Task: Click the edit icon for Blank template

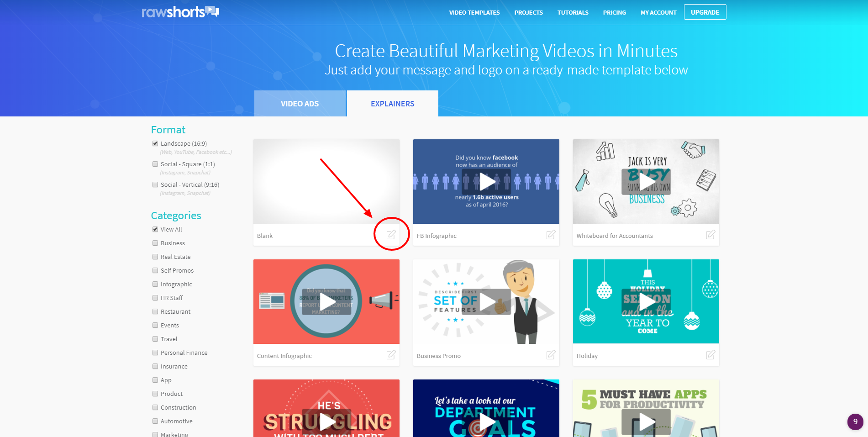Action: click(x=391, y=235)
